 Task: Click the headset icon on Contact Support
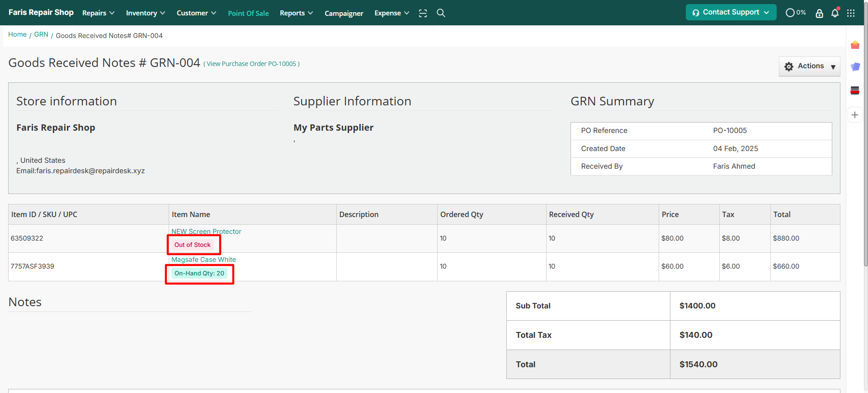pos(696,13)
